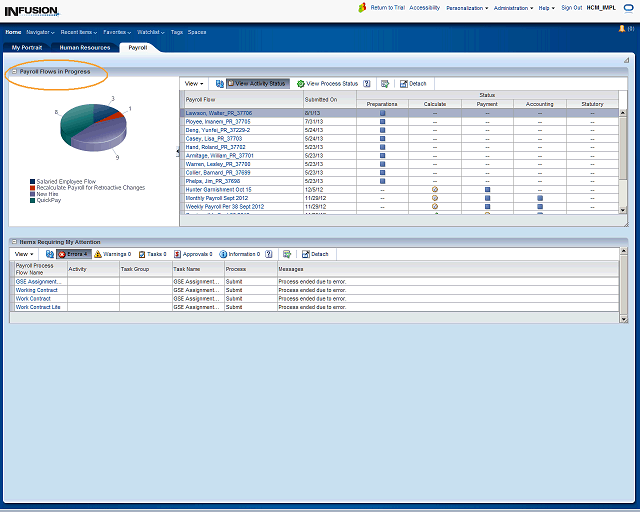Collapse the Items Requiring My Attention panel
Viewport: 640px width, 512px height.
14,242
